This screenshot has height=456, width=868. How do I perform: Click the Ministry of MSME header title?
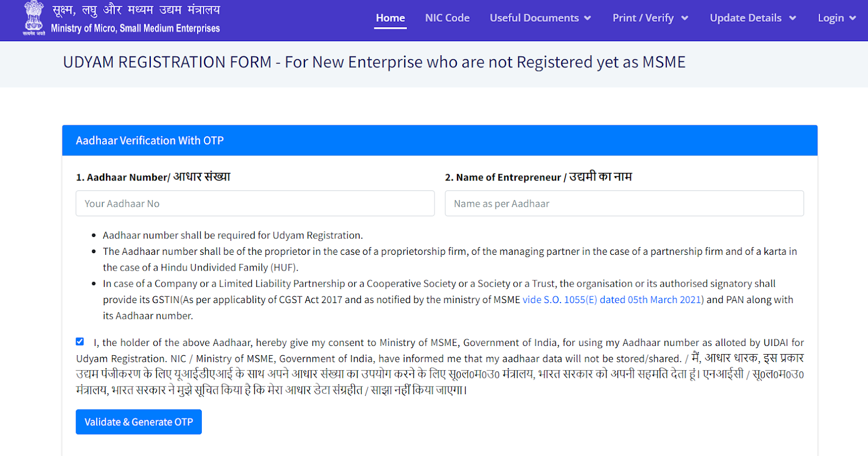point(136,28)
